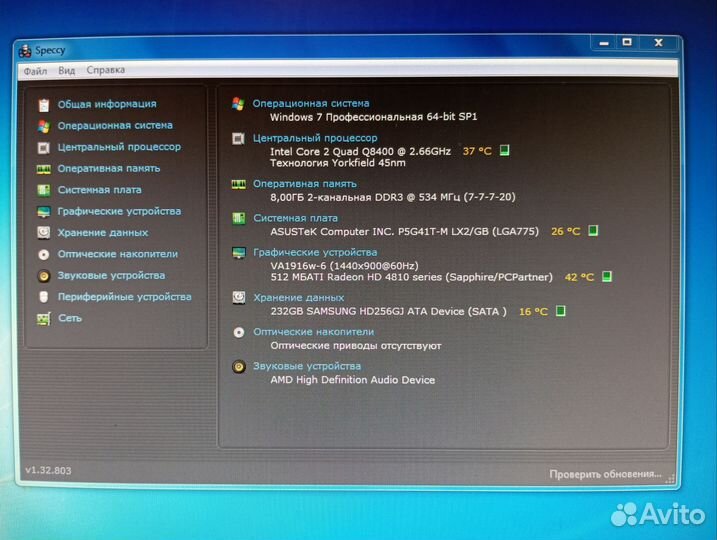Viewport: 717px width, 540px height.
Task: Open Оперативная память heading in summary pane
Action: point(305,184)
